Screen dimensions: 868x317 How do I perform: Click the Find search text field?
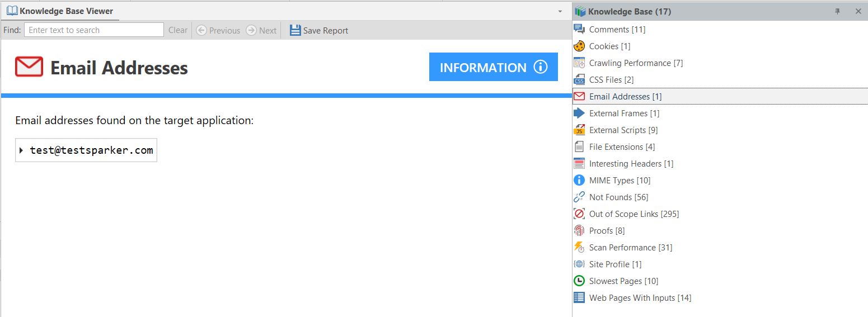point(94,30)
